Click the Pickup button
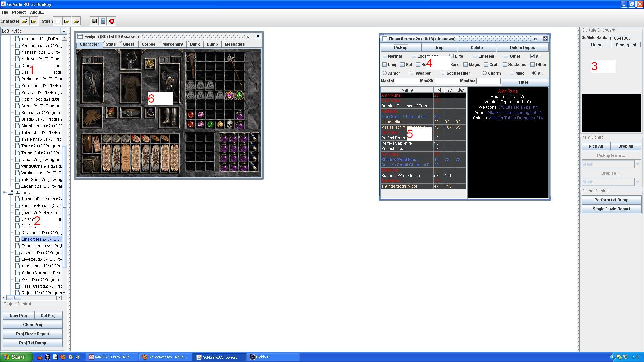 pyautogui.click(x=400, y=47)
